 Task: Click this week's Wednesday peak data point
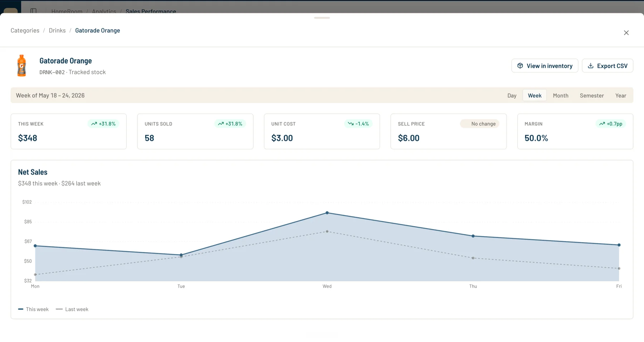[x=327, y=213]
